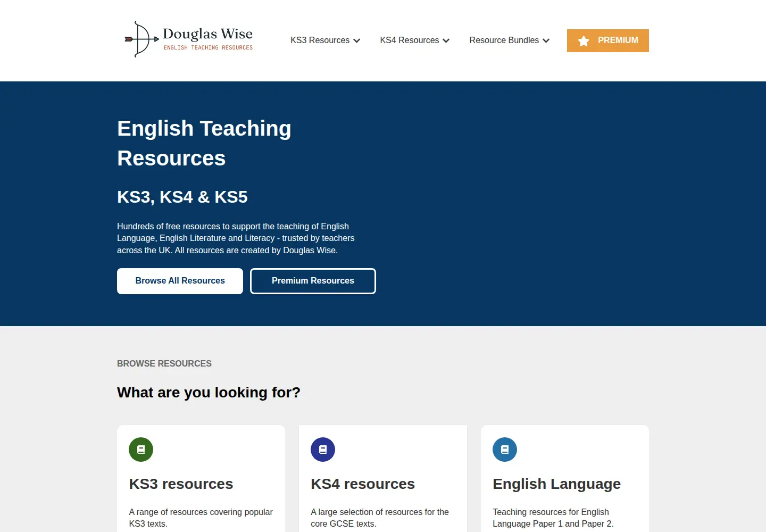
Task: Click the green book icon above KS3 resources
Action: [x=141, y=450]
